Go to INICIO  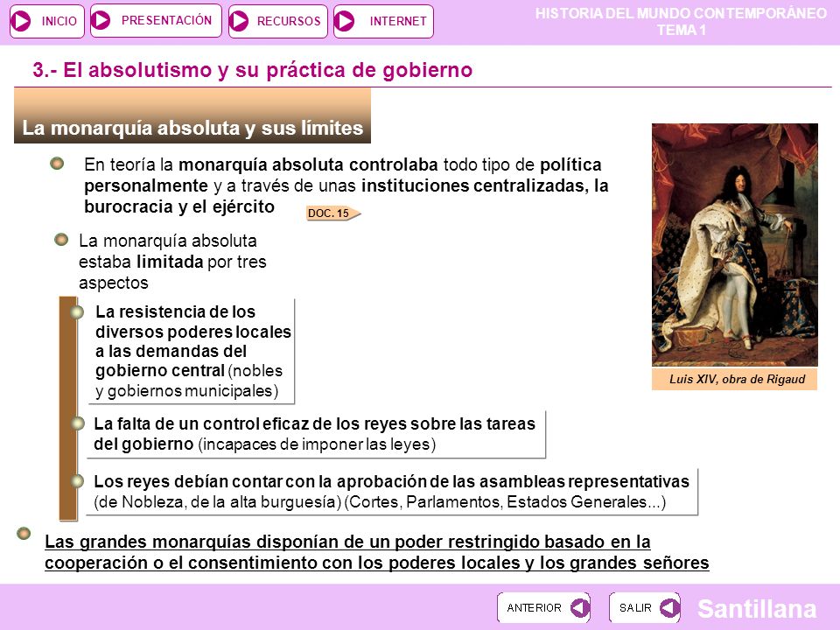tap(47, 21)
